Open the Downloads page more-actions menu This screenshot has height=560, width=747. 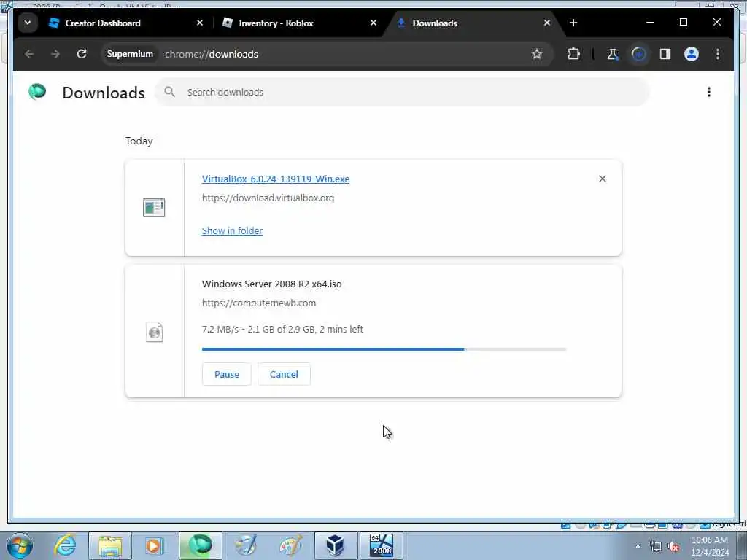pos(709,92)
